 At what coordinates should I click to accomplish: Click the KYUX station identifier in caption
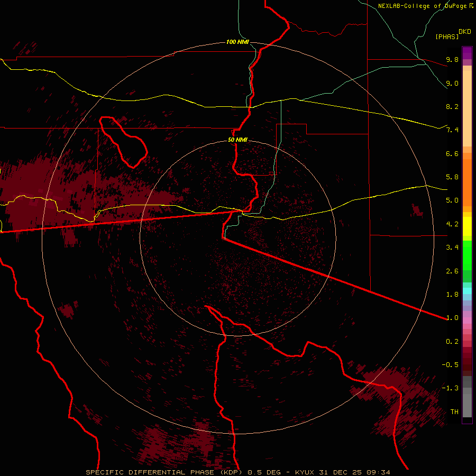click(x=305, y=472)
